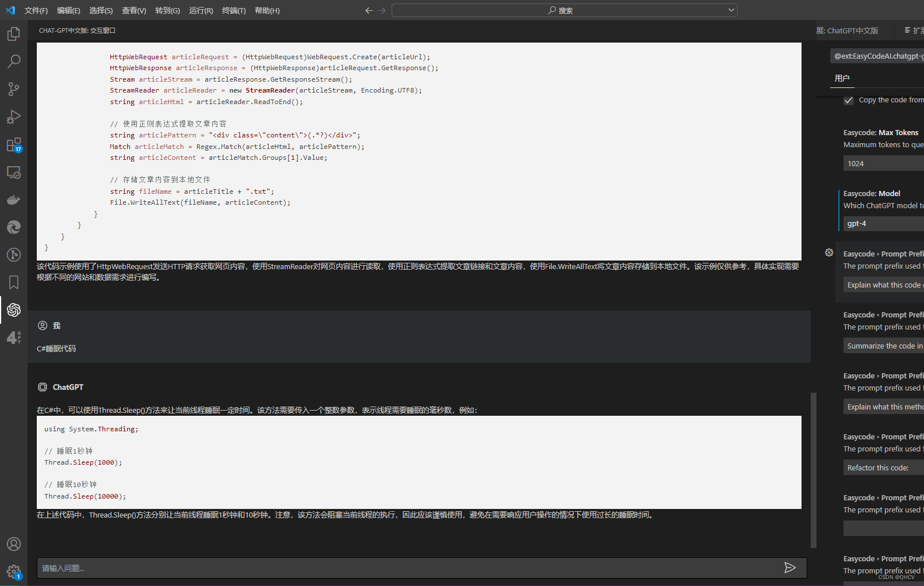Click the using System.Threading; line
The image size is (924, 586).
point(91,429)
